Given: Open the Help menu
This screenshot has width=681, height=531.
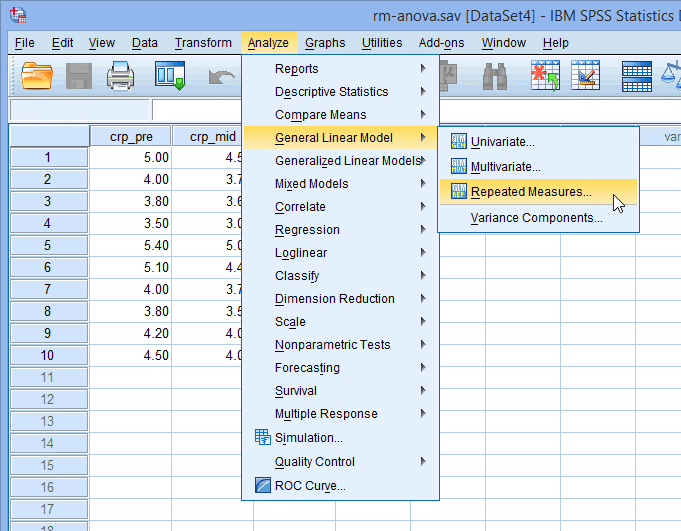Looking at the screenshot, I should 555,43.
